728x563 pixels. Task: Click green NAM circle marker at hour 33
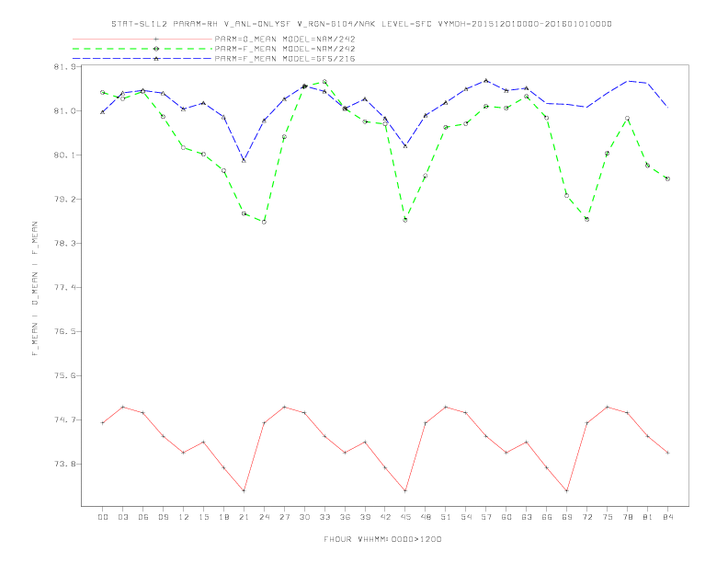coord(324,82)
